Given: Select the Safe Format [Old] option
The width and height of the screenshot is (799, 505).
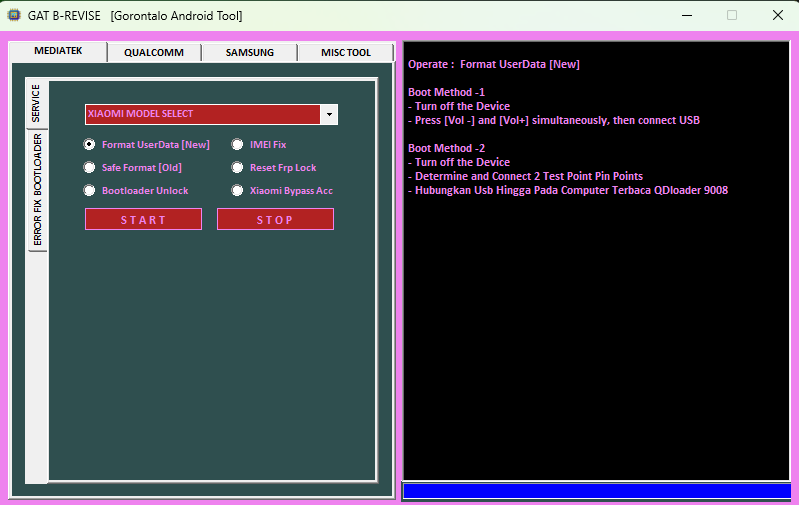Looking at the screenshot, I should pyautogui.click(x=132, y=168).
